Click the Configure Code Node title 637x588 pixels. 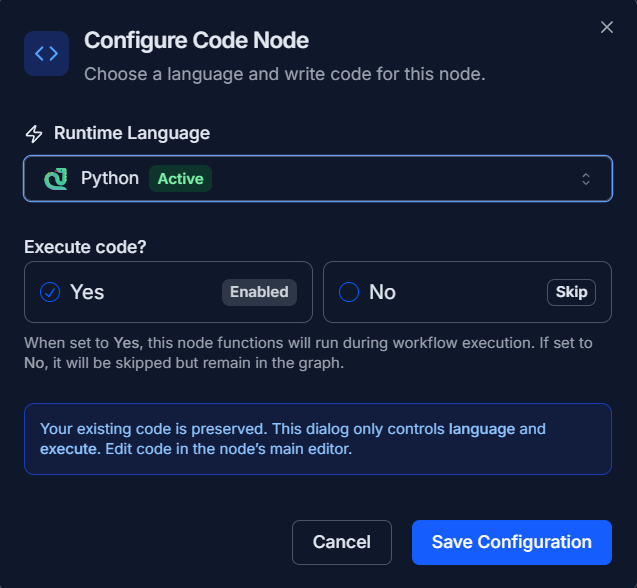tap(196, 41)
